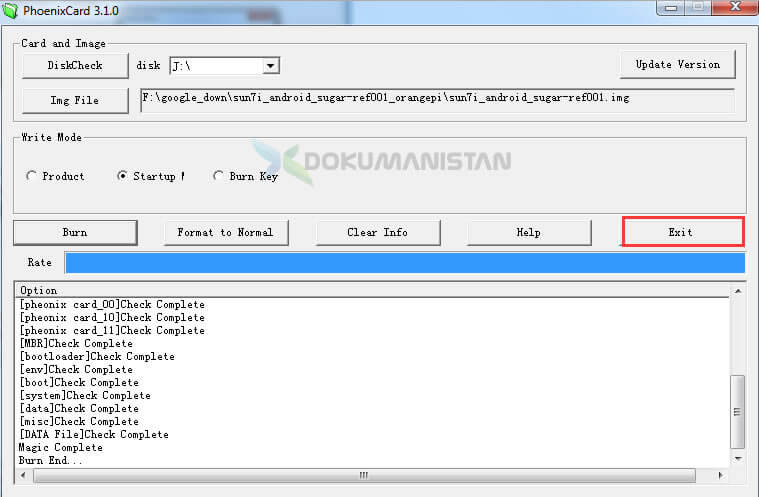Select log row 'Magic Complete'

click(61, 448)
